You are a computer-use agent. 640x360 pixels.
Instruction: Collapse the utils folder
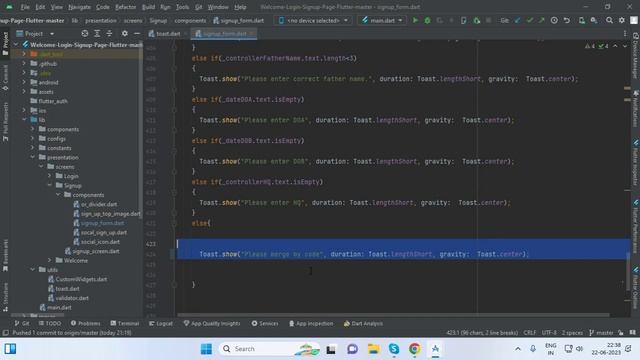pyautogui.click(x=33, y=269)
